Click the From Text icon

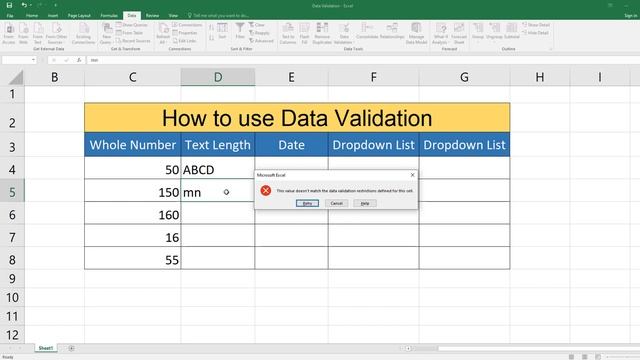click(x=38, y=33)
